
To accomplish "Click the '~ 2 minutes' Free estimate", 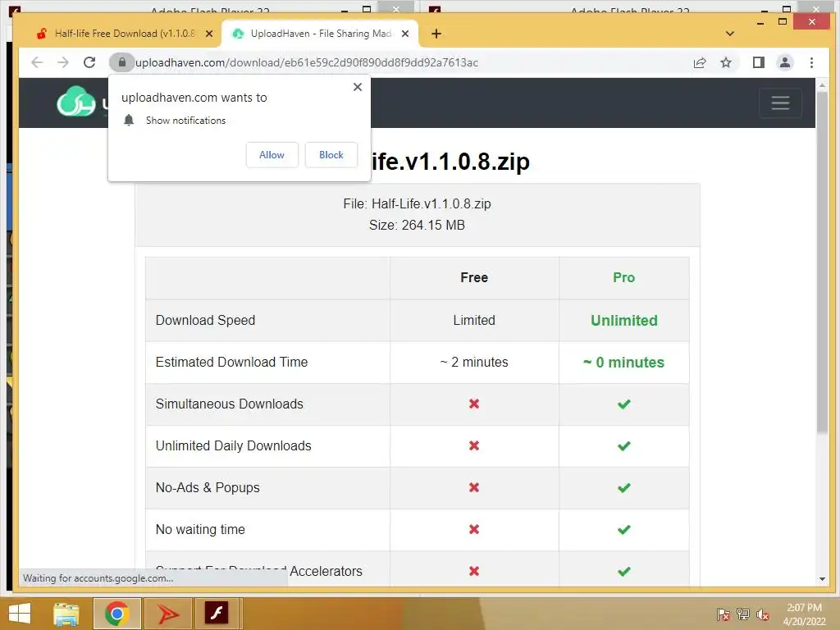I will coord(474,362).
